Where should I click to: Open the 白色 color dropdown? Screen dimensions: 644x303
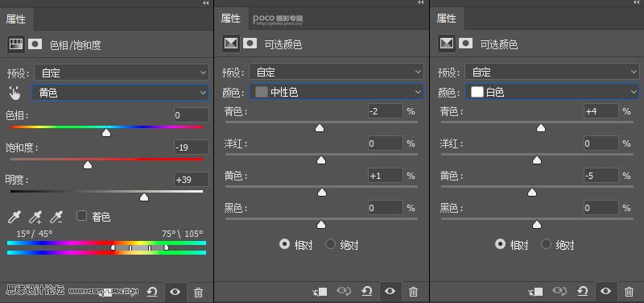click(552, 92)
